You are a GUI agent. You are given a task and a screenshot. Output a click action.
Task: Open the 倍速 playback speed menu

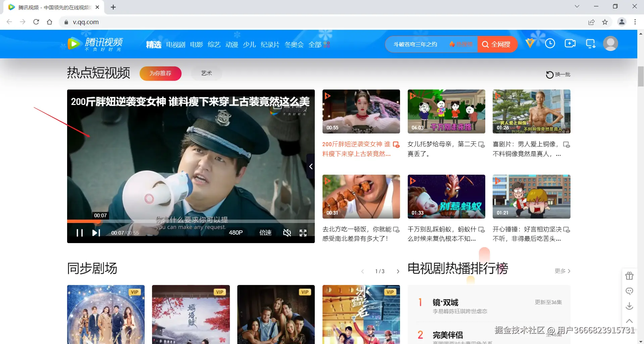tap(265, 233)
